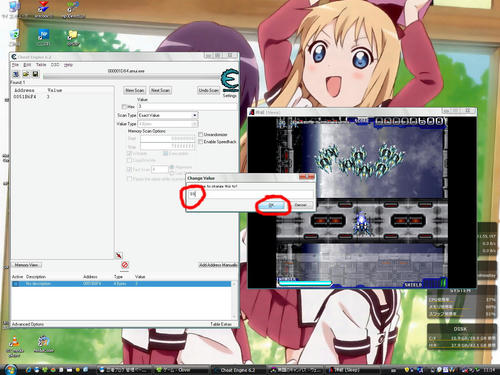
Task: Enable the Unrandomizer checkbox
Action: tap(200, 134)
